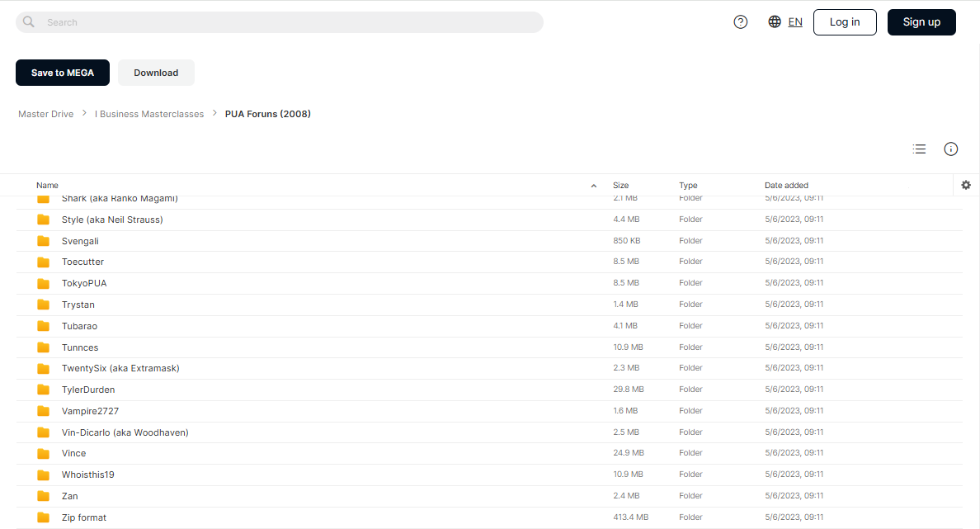This screenshot has height=529, width=980.
Task: Click the Trystan folder icon
Action: [43, 305]
